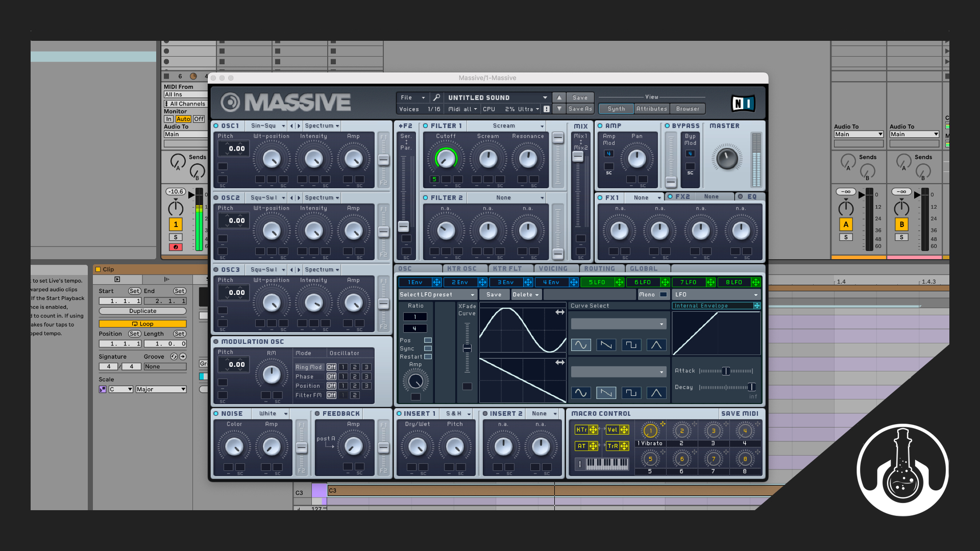Click the mini keyboard icon in Macro Control
Screen dimensions: 980x551
point(607,463)
